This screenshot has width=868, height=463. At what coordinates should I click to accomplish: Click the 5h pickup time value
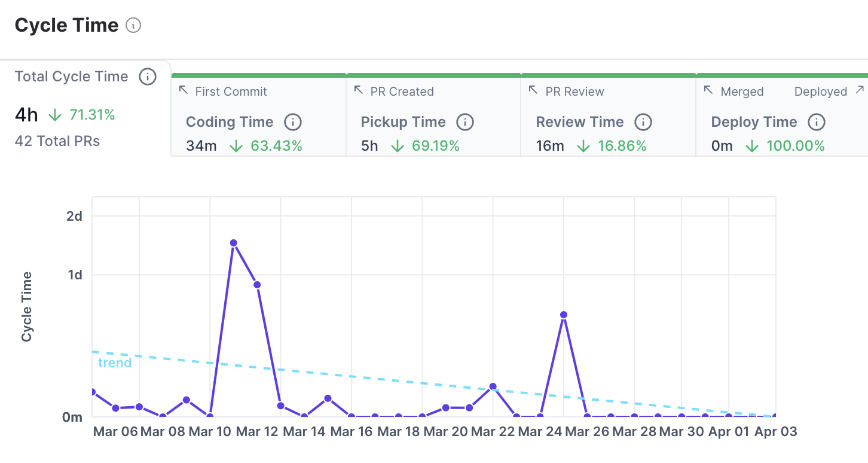369,146
